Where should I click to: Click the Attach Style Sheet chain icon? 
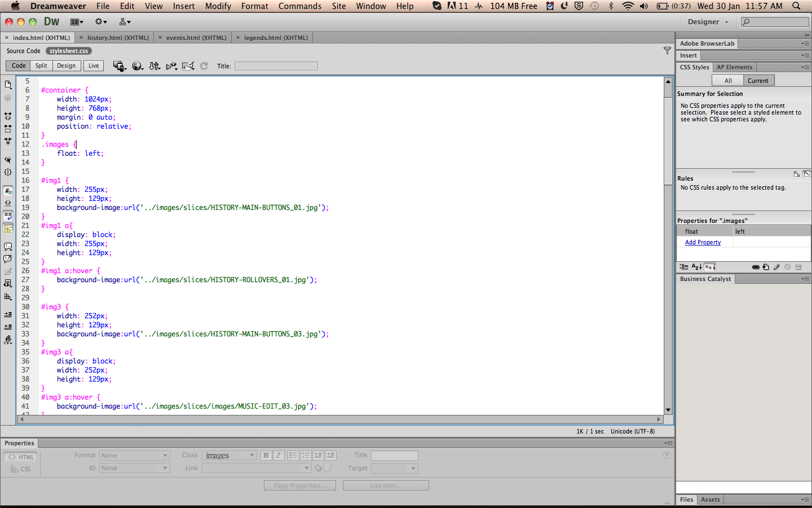[756, 267]
